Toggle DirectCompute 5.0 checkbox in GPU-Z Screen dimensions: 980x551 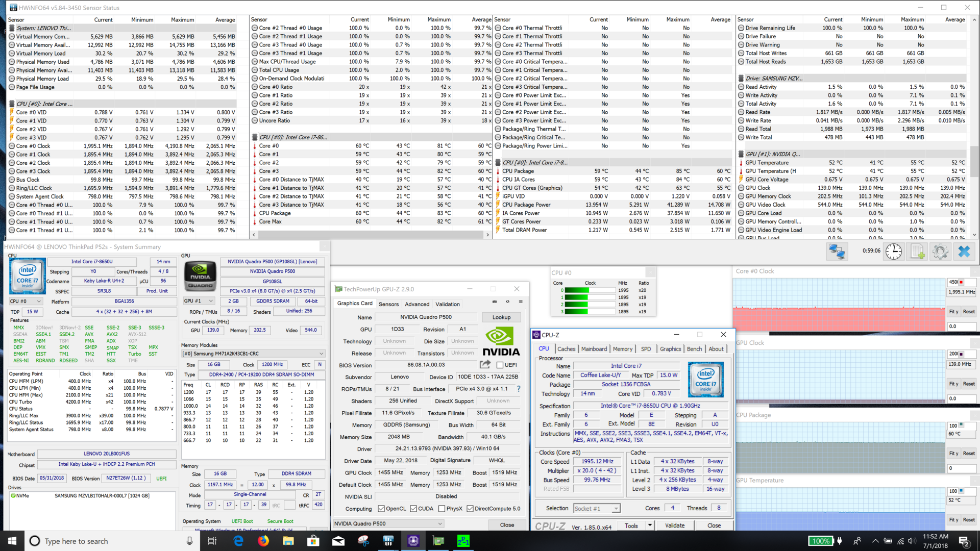(470, 509)
